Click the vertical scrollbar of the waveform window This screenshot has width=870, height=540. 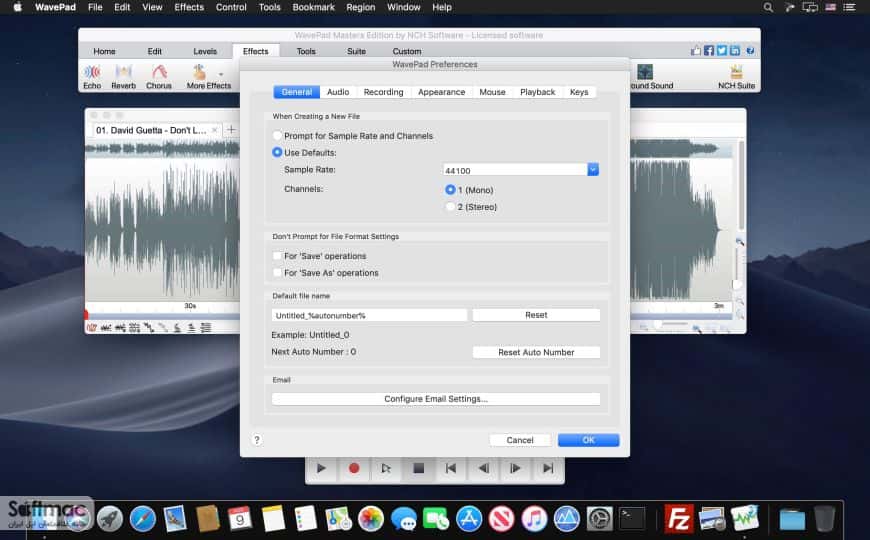[x=741, y=184]
